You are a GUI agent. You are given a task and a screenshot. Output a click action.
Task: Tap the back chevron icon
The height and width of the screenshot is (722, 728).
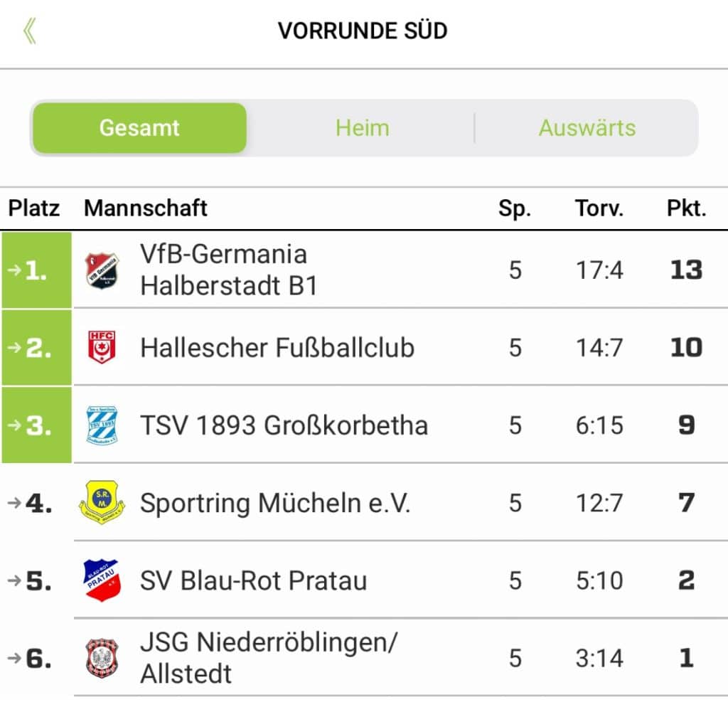click(x=29, y=31)
